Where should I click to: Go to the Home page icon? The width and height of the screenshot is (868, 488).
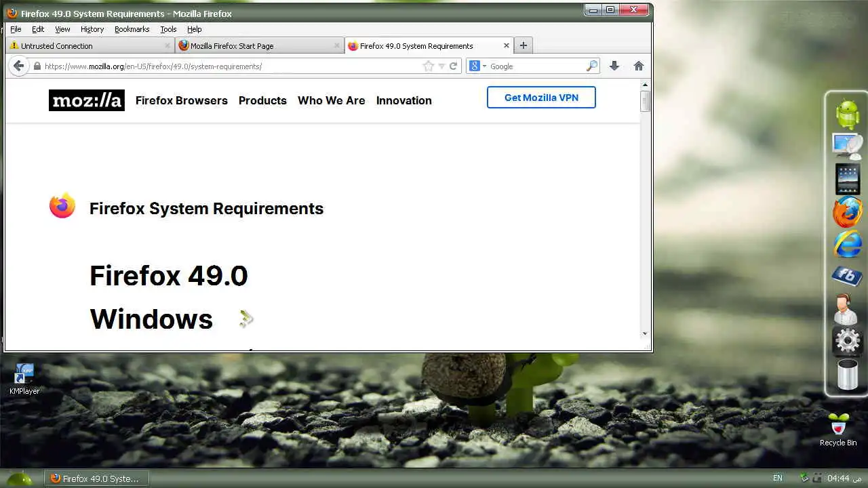tap(638, 66)
